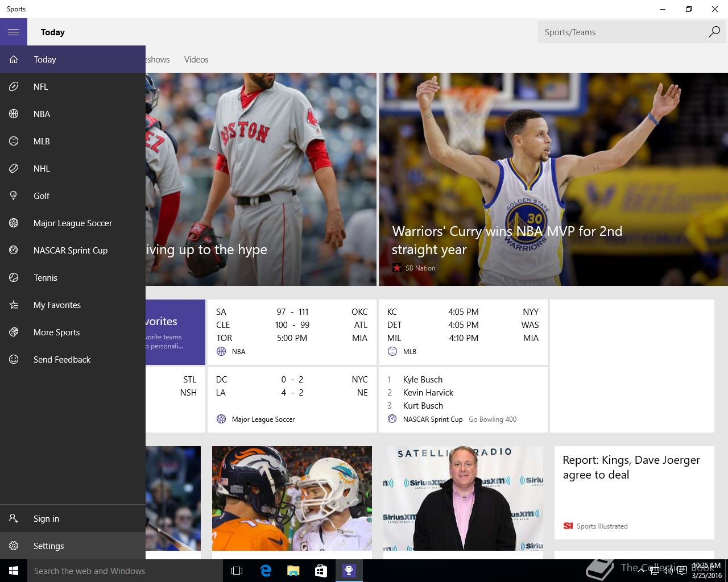Open Major League Soccer sidebar label
728x582 pixels.
click(73, 223)
